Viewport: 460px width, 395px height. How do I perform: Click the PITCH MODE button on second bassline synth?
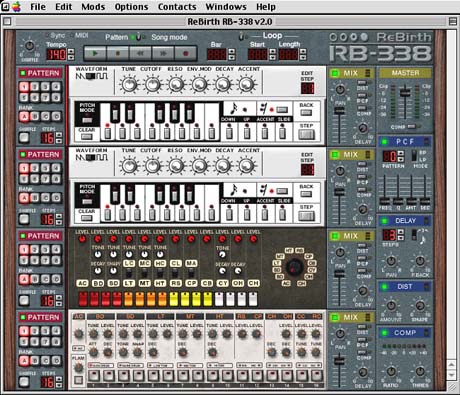(x=87, y=201)
